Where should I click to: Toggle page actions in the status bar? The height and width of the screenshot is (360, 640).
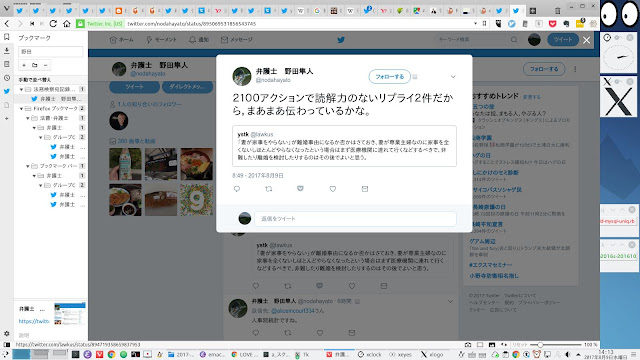pos(504,345)
